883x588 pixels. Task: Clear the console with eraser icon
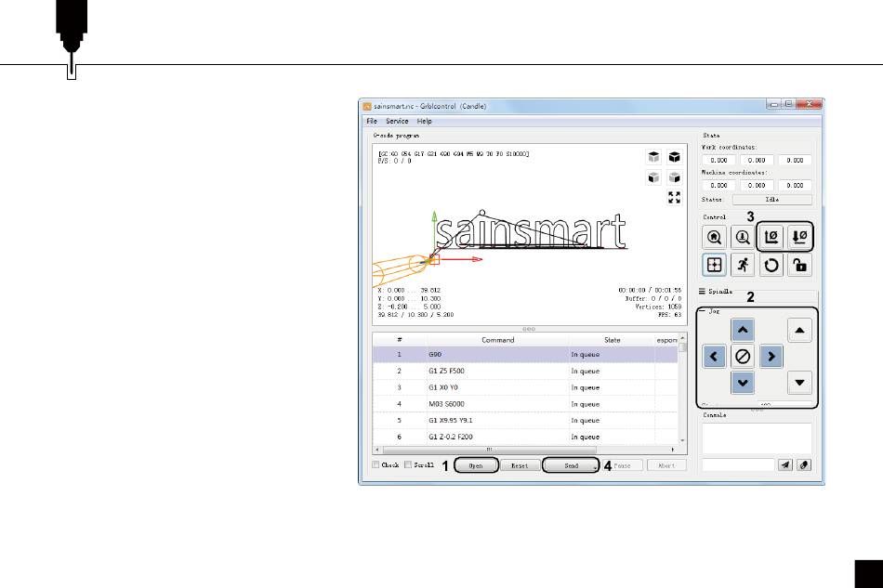click(x=804, y=465)
